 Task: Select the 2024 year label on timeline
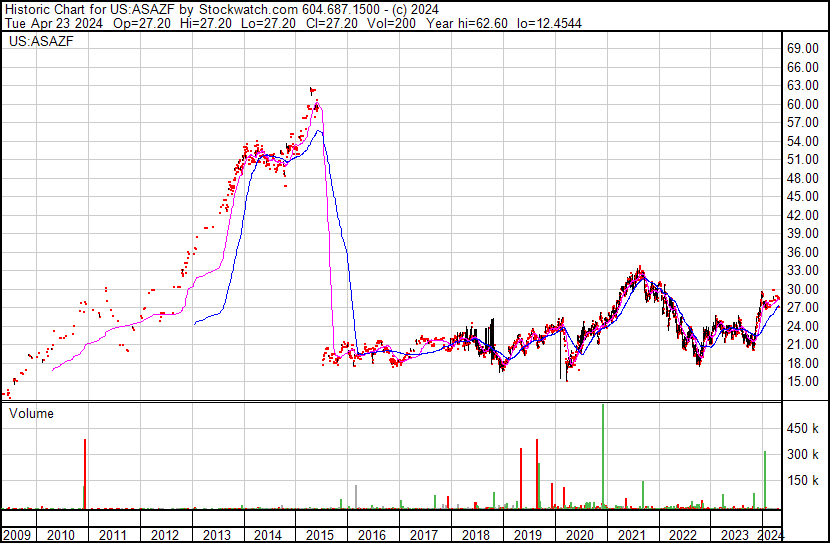(770, 535)
